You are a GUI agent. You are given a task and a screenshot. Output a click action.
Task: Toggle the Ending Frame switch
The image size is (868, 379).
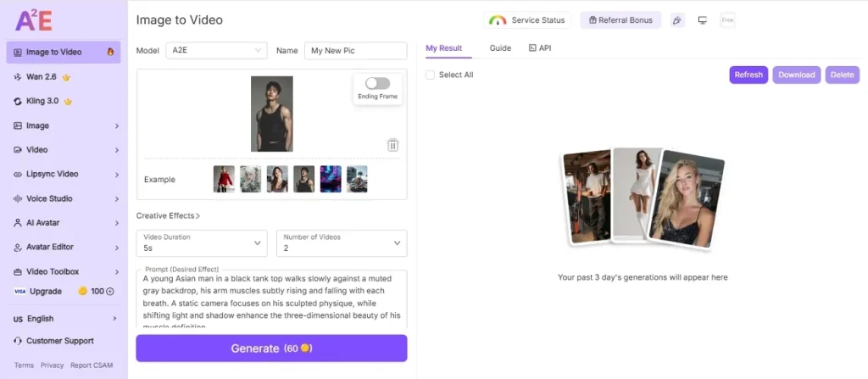coord(377,83)
